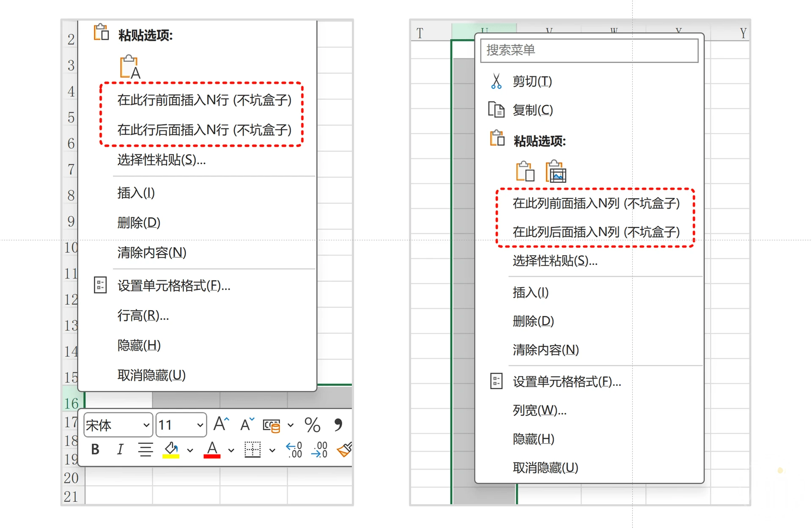Open the 宋体 font name dropdown
This screenshot has height=528, width=812.
[146, 425]
